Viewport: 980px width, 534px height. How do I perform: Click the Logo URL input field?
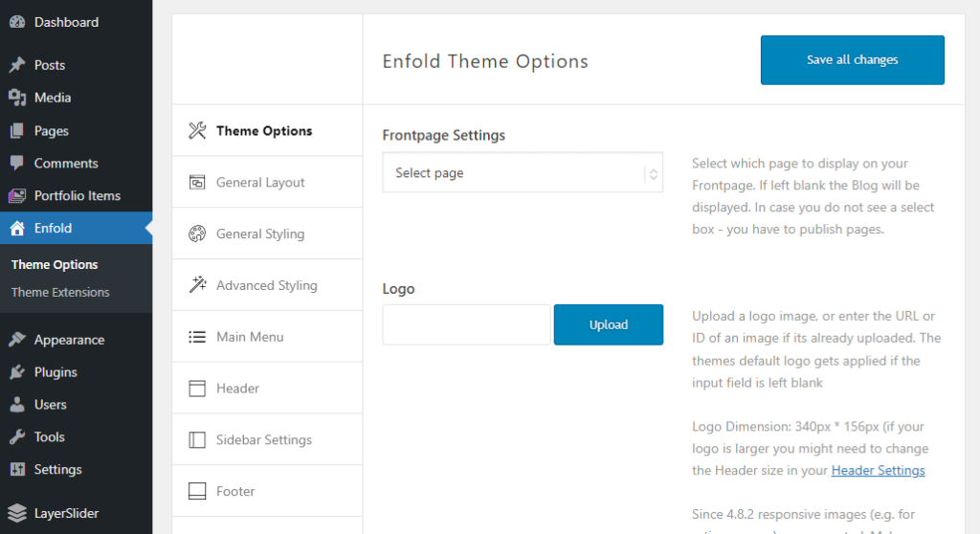(466, 324)
